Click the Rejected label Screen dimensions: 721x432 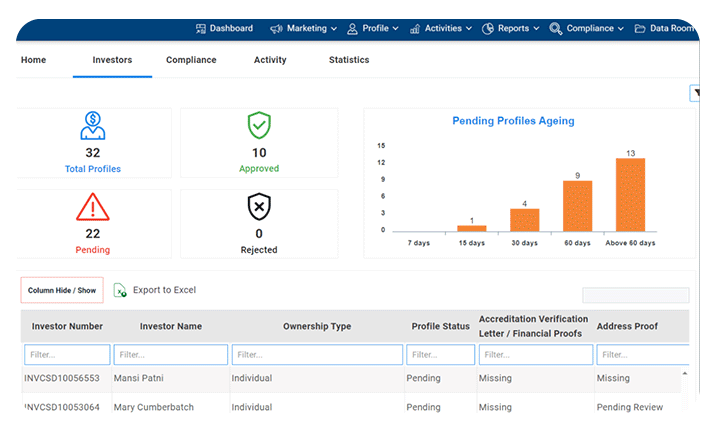point(259,250)
